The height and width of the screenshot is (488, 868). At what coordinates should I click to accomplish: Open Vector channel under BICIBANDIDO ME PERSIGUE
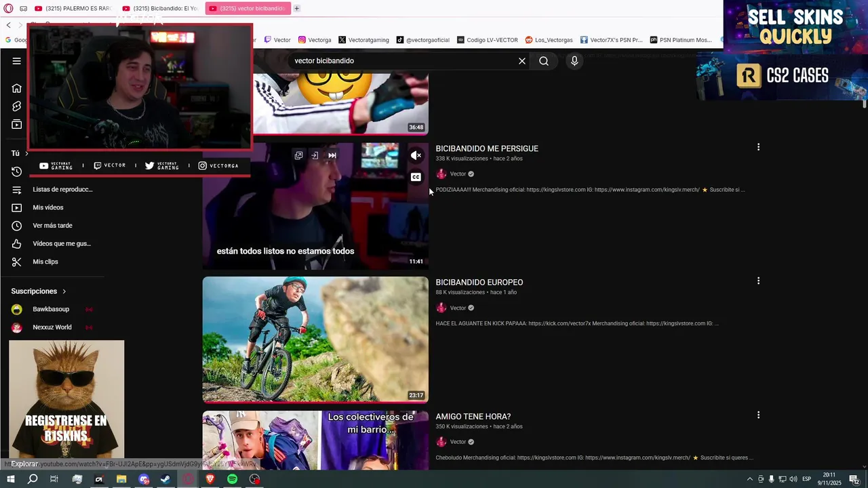click(x=458, y=174)
